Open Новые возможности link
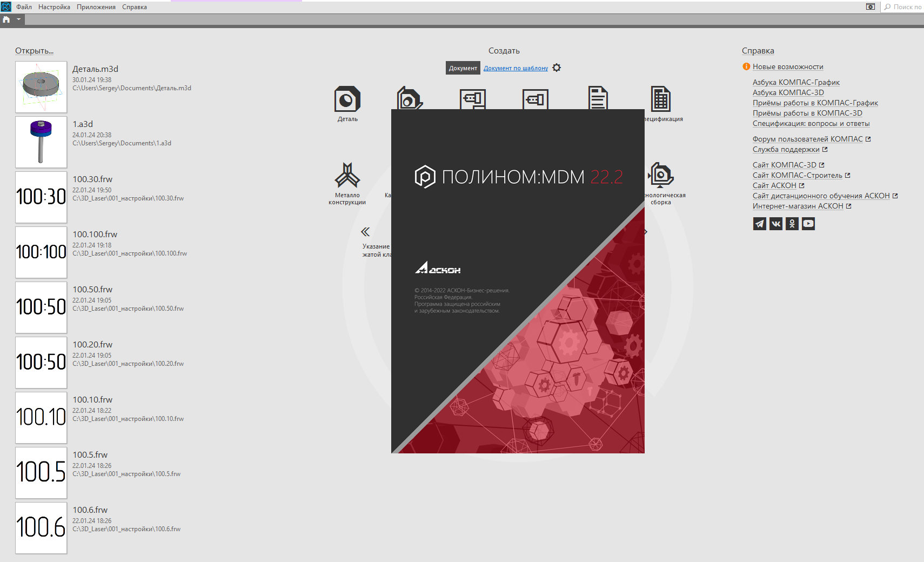The image size is (924, 562). [x=788, y=66]
